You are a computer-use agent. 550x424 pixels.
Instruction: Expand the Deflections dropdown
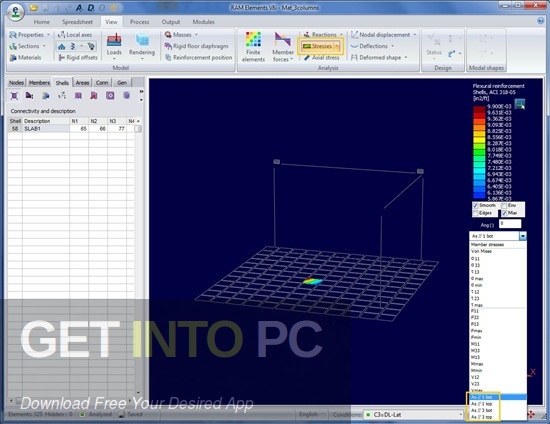coord(393,46)
